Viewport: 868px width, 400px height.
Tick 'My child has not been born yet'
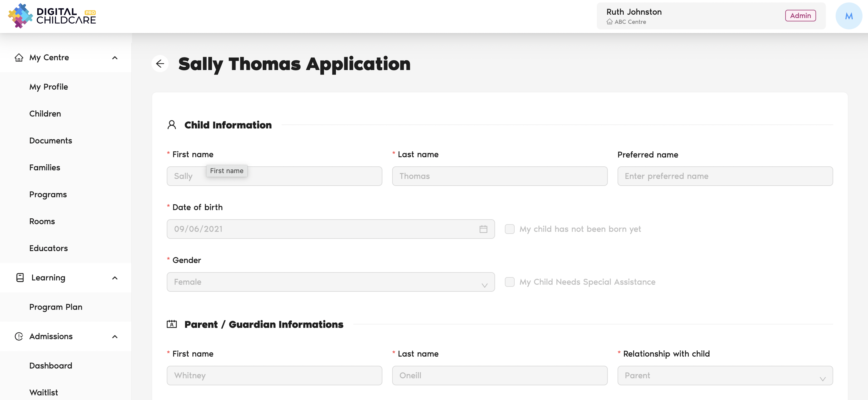(x=509, y=229)
